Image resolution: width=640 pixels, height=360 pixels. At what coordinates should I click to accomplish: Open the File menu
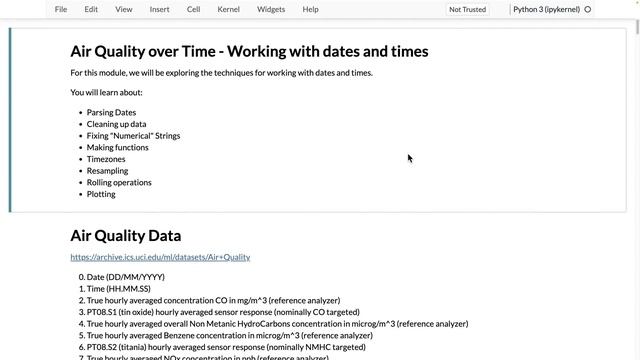click(x=61, y=9)
